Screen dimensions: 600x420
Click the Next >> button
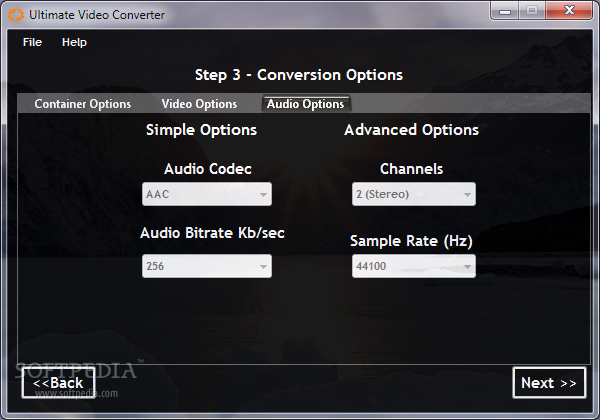tap(549, 383)
